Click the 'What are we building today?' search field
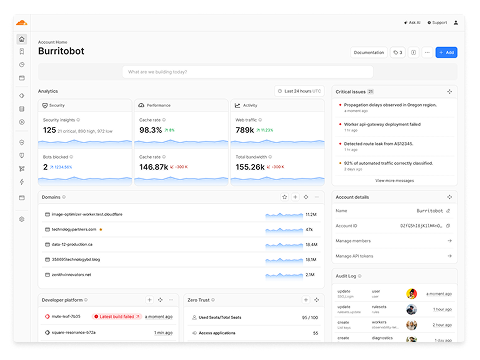 (248, 72)
